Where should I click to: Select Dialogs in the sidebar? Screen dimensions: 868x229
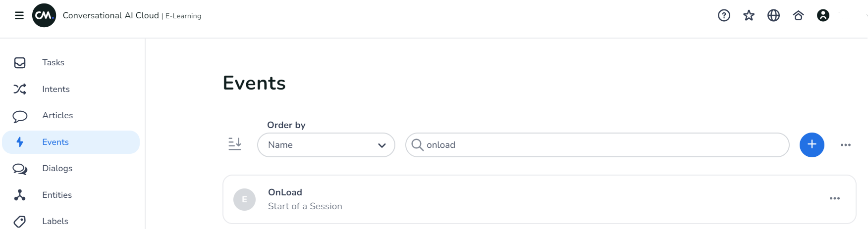57,168
